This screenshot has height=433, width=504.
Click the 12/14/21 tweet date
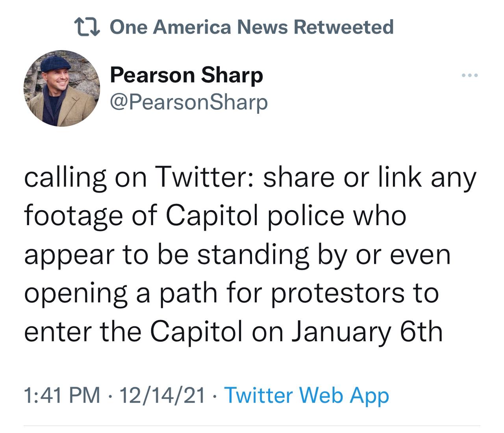point(162,395)
